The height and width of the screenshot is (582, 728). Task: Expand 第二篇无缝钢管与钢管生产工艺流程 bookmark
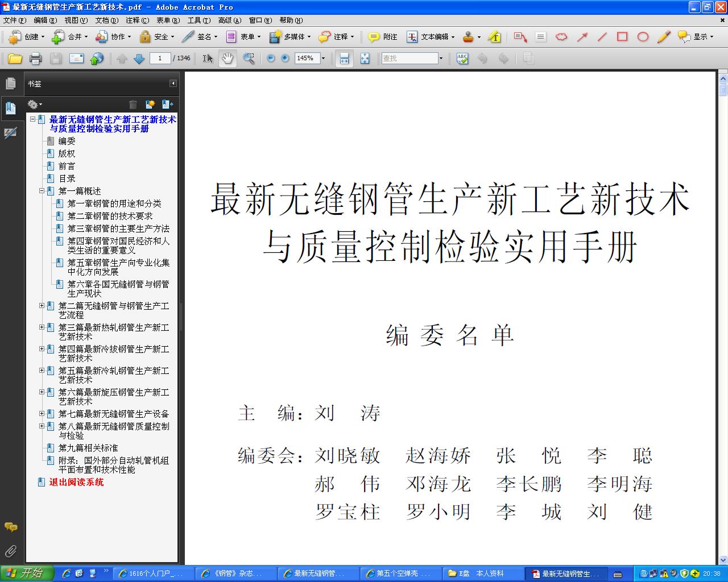click(x=42, y=306)
